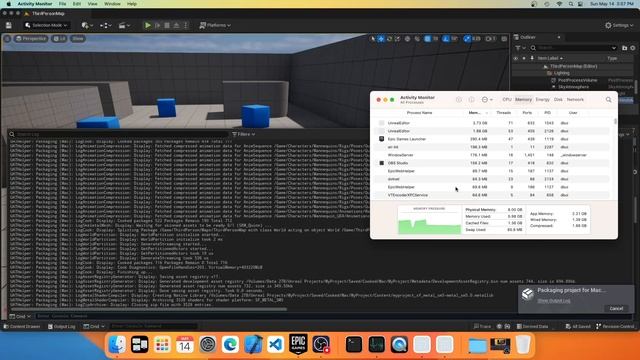Toggle grid snapping in viewport toolbar

click(427, 39)
